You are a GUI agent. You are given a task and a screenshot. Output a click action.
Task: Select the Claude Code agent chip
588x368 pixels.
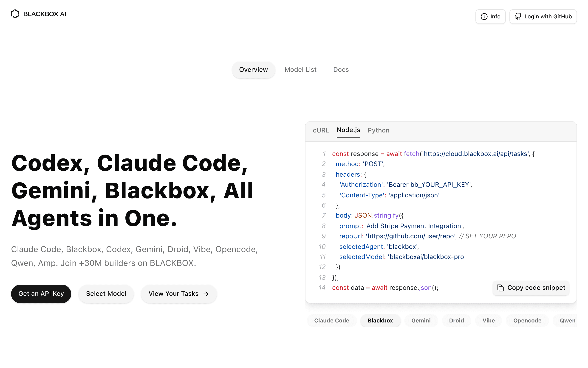tap(331, 321)
